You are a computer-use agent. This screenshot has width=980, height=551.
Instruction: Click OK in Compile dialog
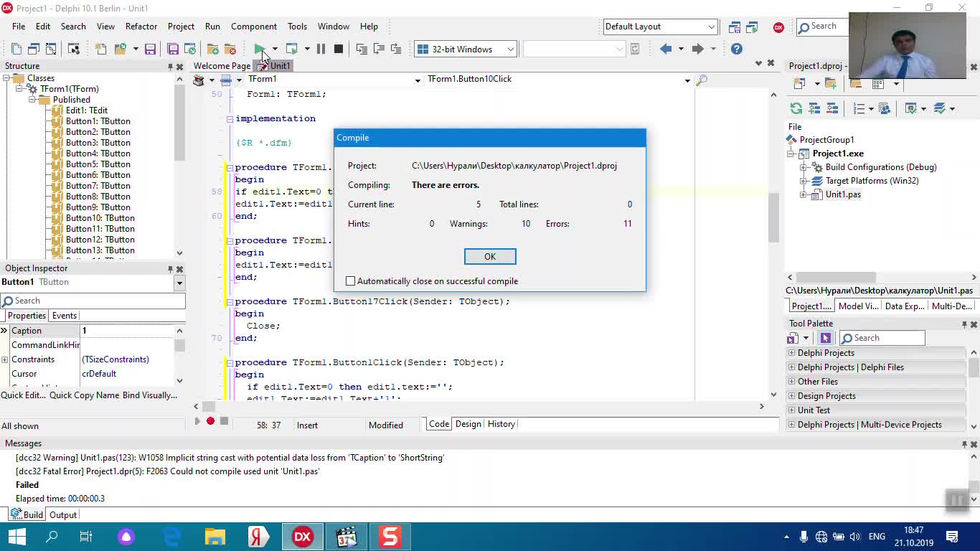[490, 257]
